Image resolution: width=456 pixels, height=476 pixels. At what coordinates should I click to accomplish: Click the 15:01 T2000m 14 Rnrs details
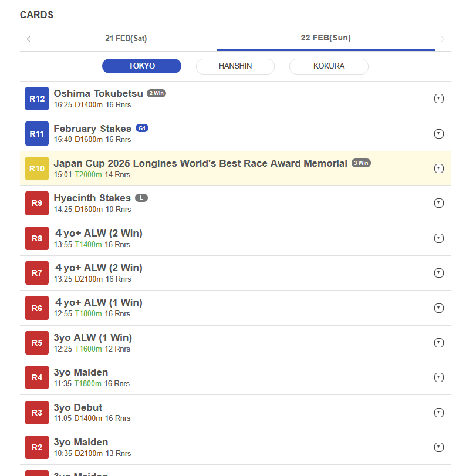[x=92, y=174]
